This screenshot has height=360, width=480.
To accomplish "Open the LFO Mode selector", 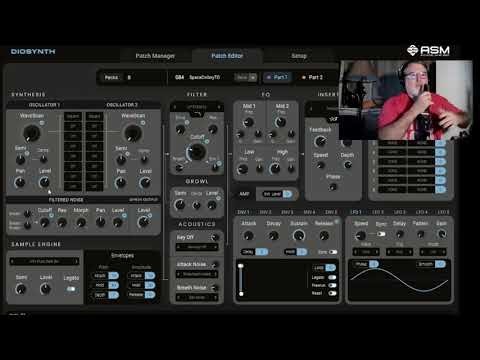I will pyautogui.click(x=433, y=252).
